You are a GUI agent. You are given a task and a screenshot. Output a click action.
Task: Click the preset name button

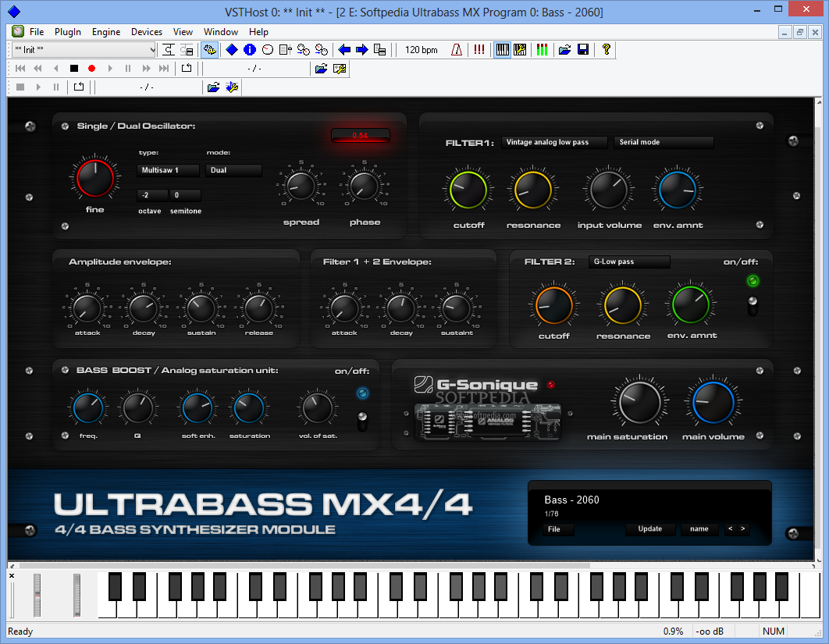click(x=699, y=528)
